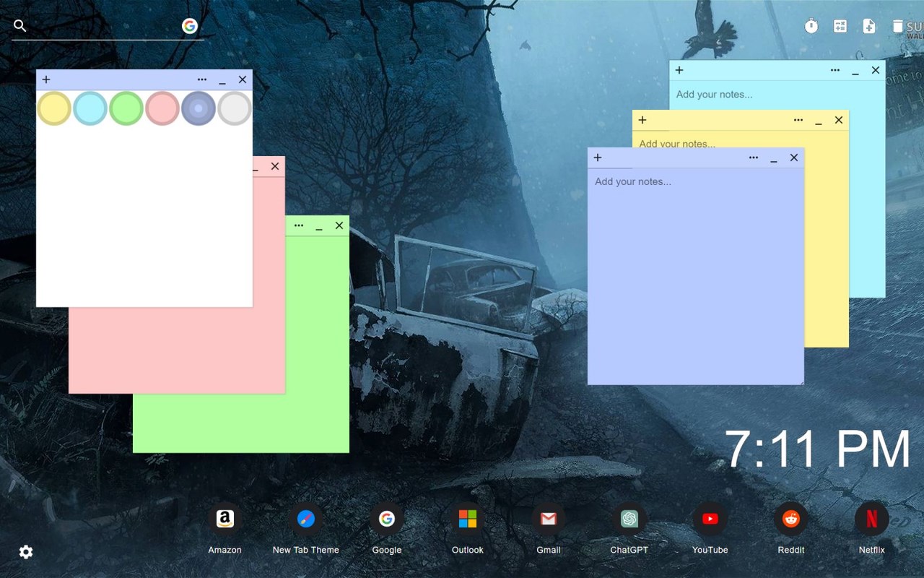Close the purple sticky note

[794, 158]
